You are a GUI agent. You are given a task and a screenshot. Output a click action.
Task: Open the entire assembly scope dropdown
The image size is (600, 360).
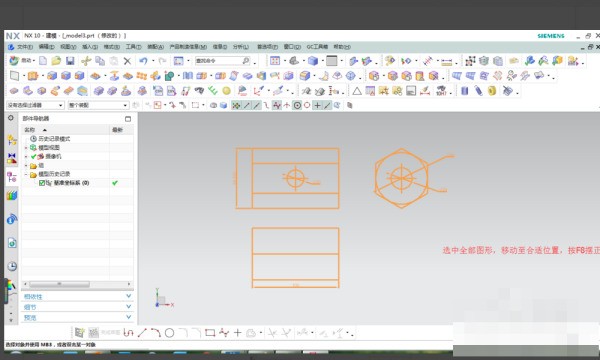[x=98, y=105]
